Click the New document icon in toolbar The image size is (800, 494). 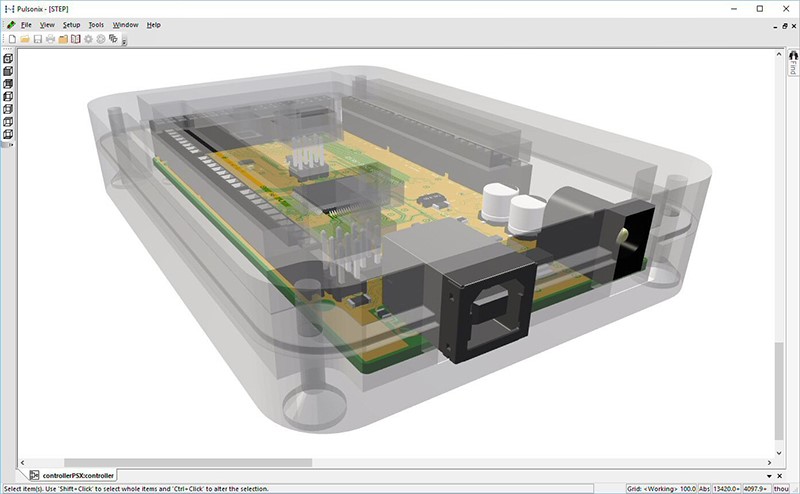[x=12, y=39]
